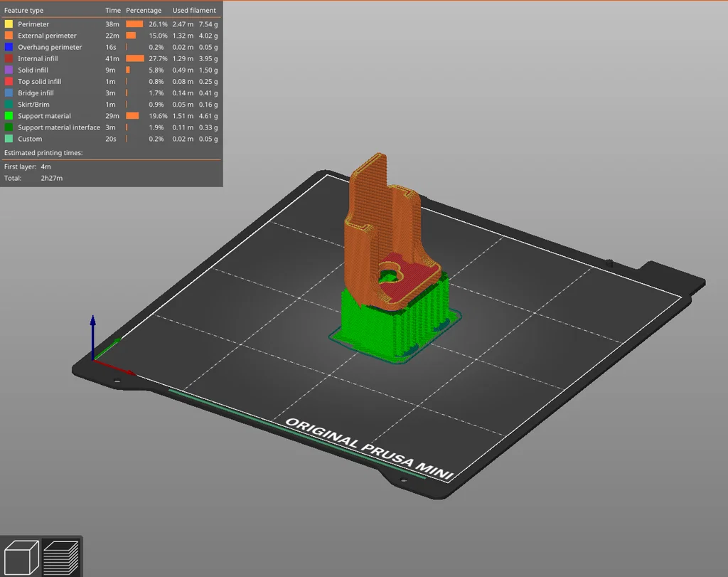Click the 29m Support material time
Viewport: 728px width, 577px height.
coord(112,116)
